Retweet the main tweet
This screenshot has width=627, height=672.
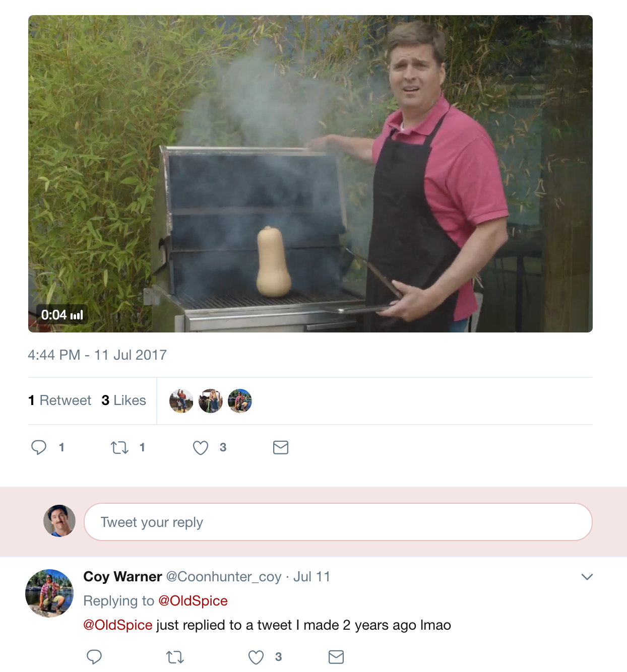[119, 447]
